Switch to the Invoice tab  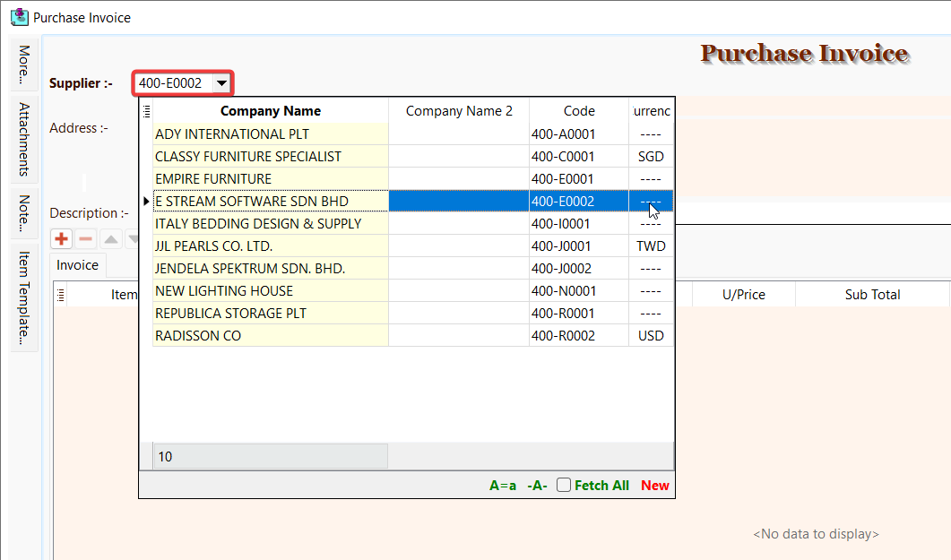78,265
